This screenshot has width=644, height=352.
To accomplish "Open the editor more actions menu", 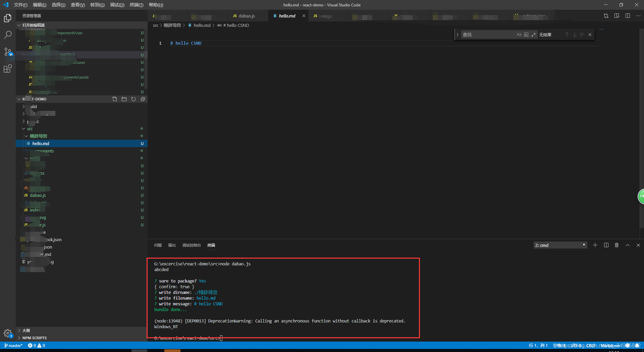I will coord(638,16).
